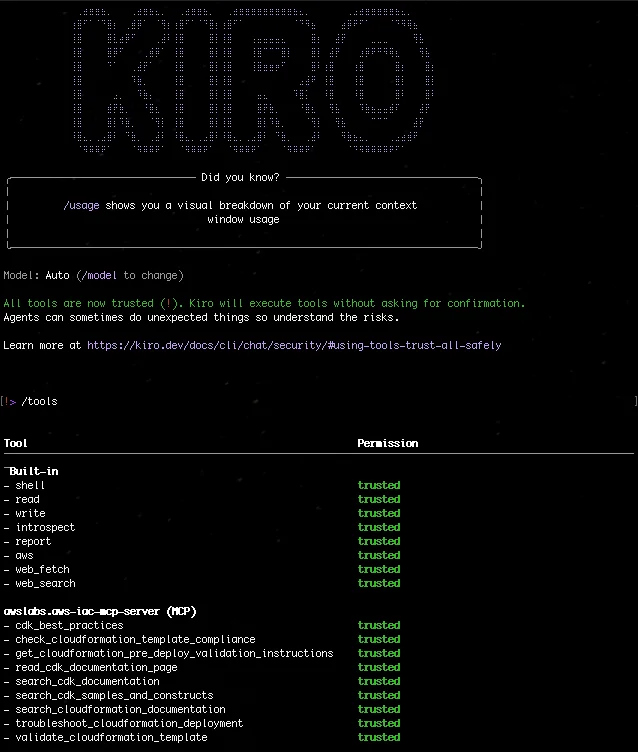The image size is (638, 752).
Task: Select search_cdk_documentation tool name
Action: coord(87,681)
